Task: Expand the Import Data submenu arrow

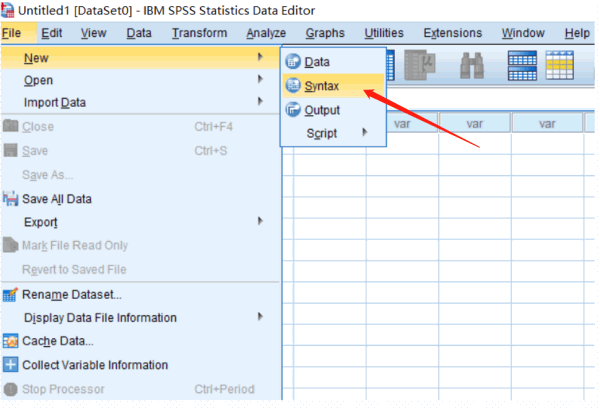Action: 260,102
